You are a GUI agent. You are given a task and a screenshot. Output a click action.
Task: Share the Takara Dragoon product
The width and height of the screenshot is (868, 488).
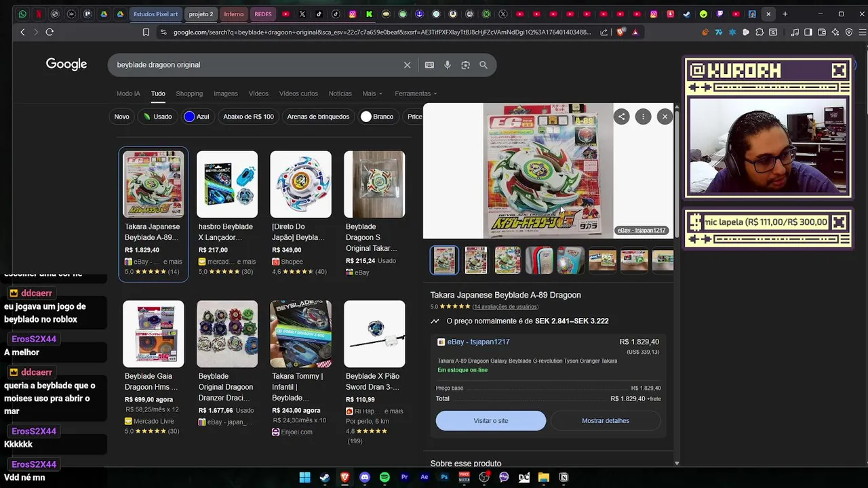pos(621,117)
